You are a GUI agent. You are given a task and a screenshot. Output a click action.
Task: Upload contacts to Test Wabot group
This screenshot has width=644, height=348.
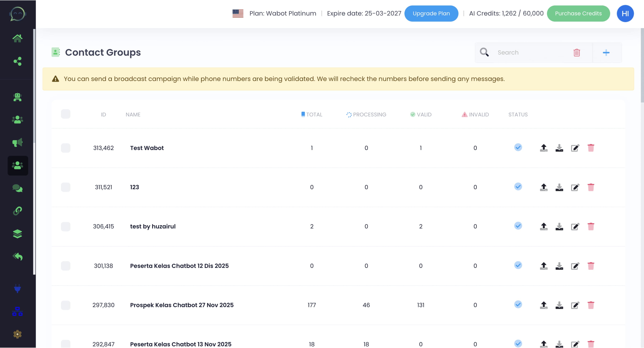coord(543,148)
